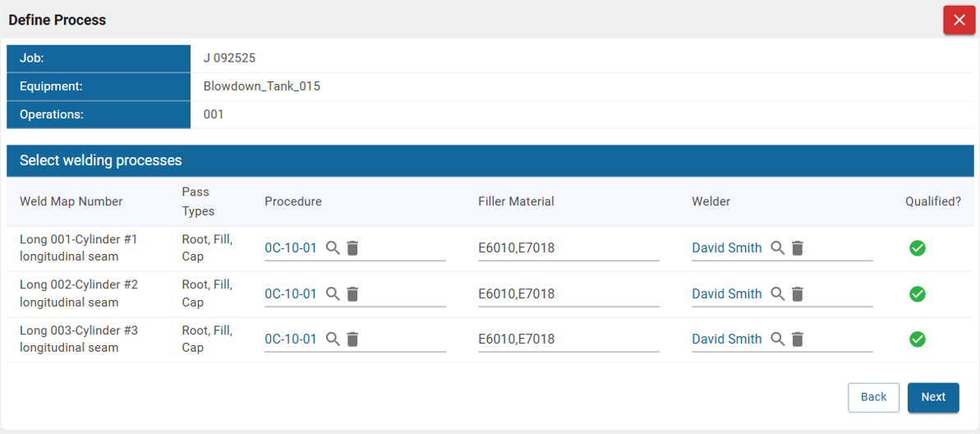The image size is (980, 434).
Task: Click the Next button
Action: tap(932, 397)
